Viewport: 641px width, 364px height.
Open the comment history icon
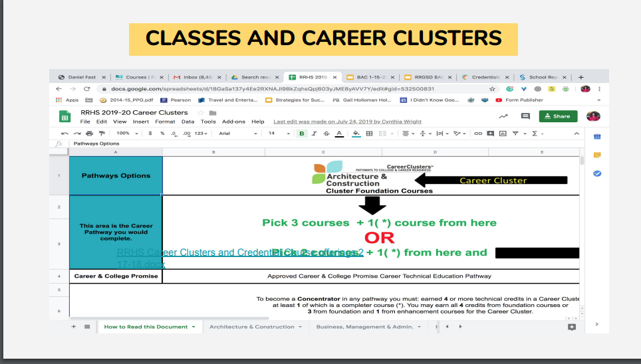click(525, 116)
